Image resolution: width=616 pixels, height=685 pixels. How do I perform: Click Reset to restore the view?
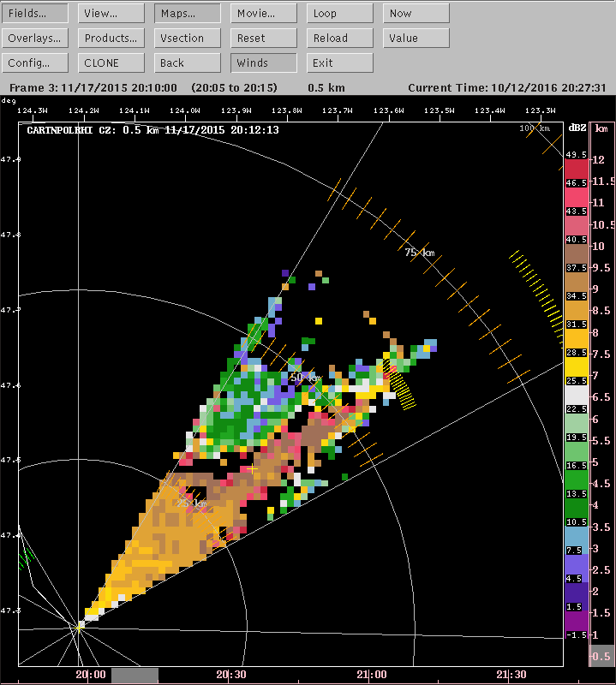click(264, 39)
